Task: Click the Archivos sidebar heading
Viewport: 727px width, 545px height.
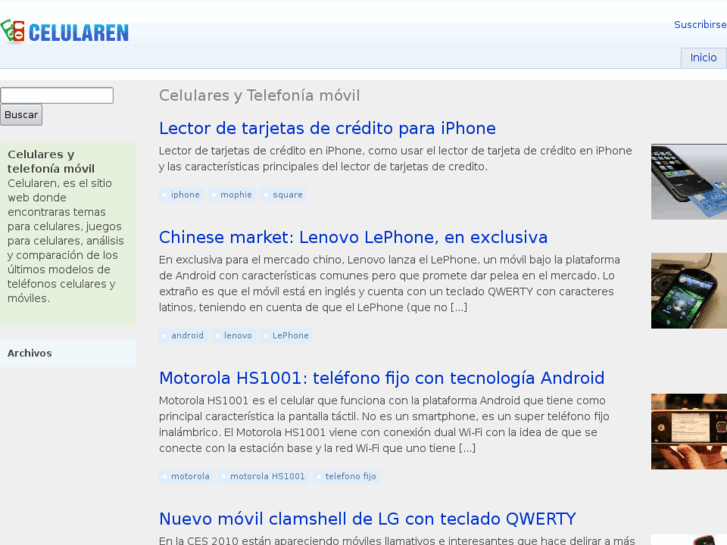Action: [30, 353]
